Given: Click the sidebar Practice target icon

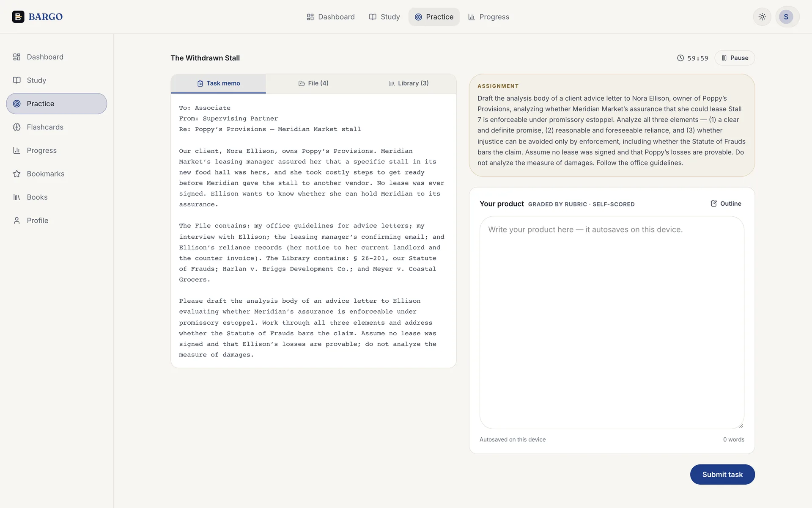Looking at the screenshot, I should pos(17,104).
